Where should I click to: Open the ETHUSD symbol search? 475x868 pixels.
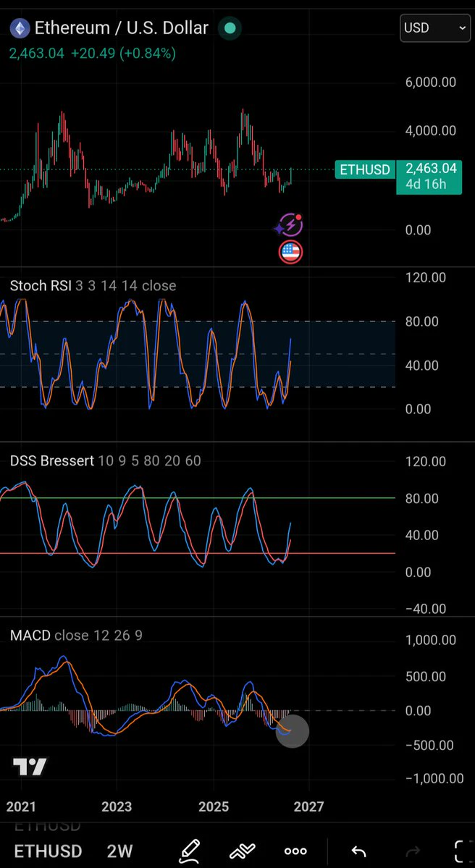click(x=49, y=851)
